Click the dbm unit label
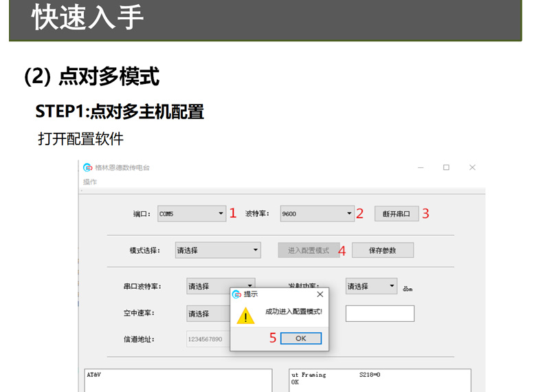 (x=408, y=289)
